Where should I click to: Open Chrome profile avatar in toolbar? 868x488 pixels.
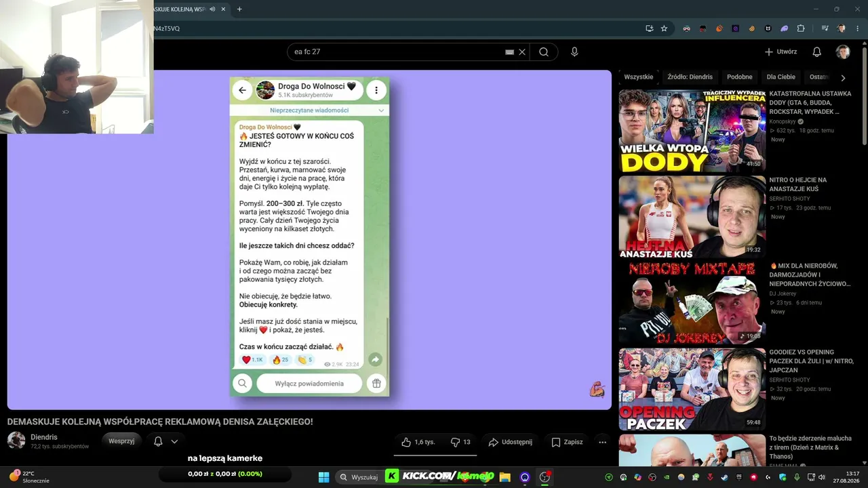tap(842, 28)
